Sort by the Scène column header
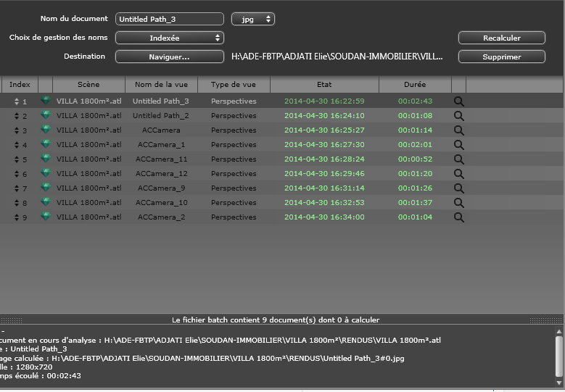The image size is (565, 392). pyautogui.click(x=88, y=85)
